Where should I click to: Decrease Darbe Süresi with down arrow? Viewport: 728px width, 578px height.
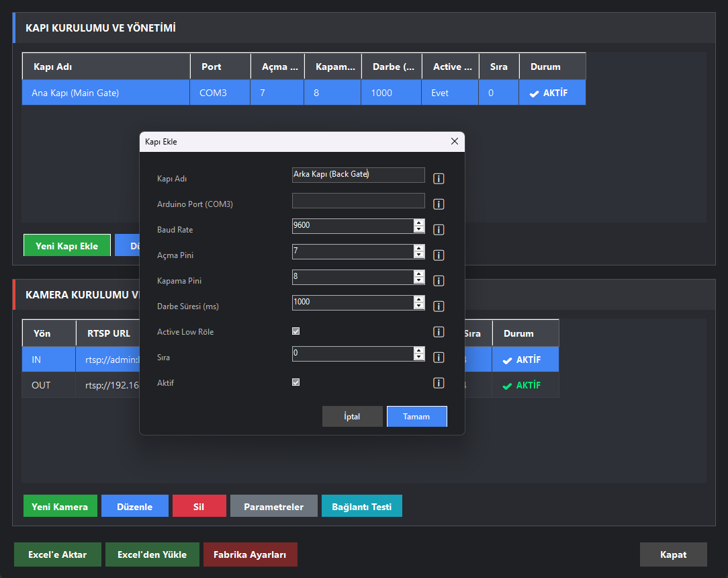click(419, 306)
